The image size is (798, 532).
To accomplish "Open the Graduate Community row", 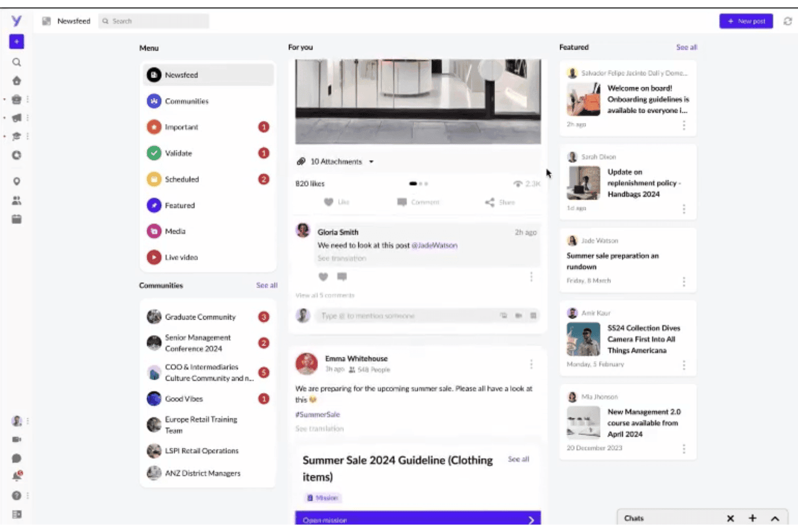I will (x=209, y=317).
